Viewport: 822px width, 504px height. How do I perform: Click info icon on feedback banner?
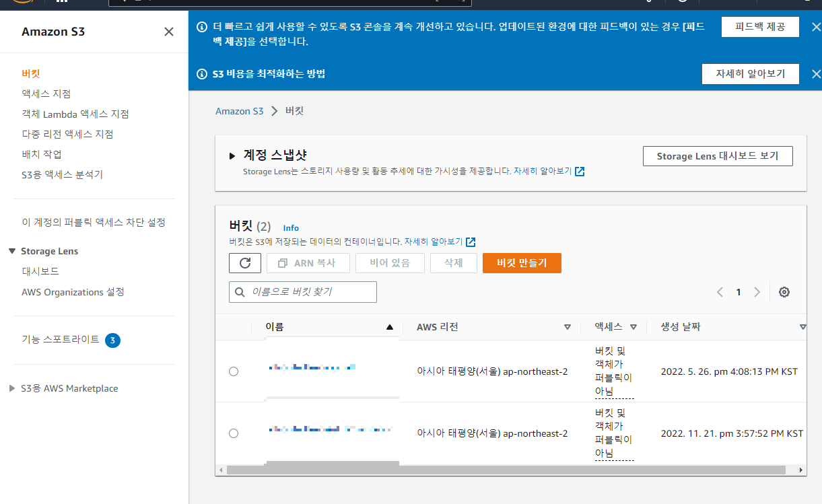(x=201, y=28)
